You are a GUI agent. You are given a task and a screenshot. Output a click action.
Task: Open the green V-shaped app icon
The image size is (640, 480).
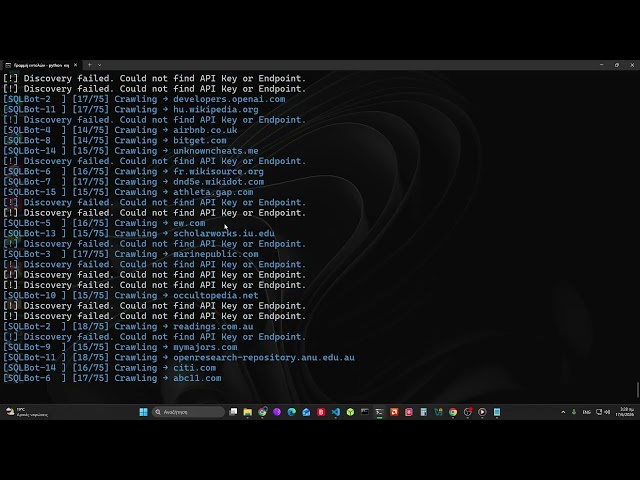438,412
